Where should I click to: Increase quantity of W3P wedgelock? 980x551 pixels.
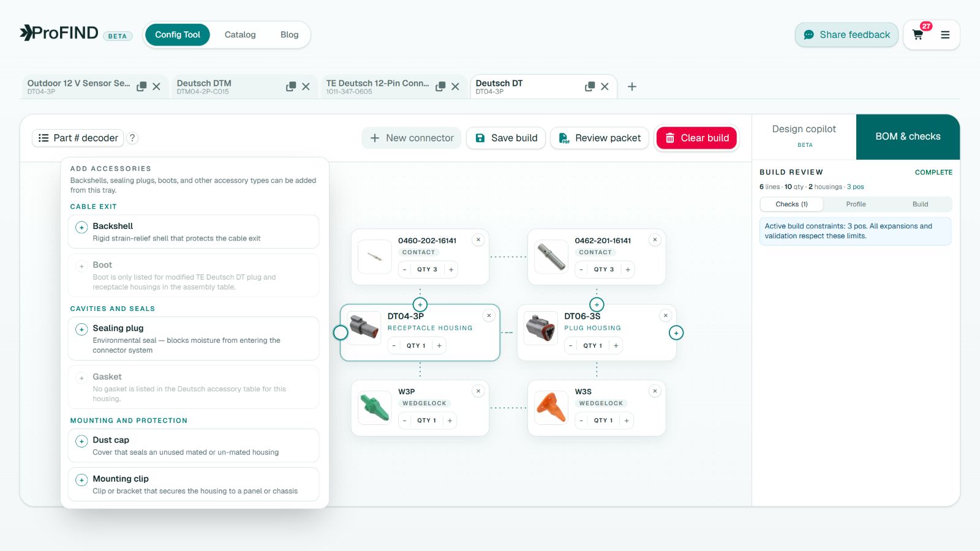click(x=450, y=421)
